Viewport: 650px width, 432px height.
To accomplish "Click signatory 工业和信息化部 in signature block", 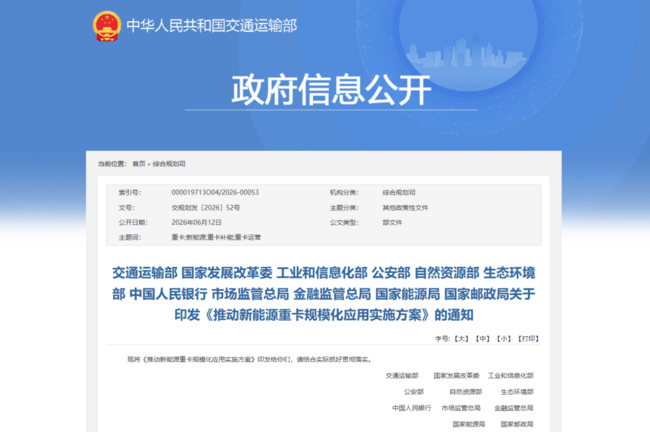I will [x=511, y=376].
